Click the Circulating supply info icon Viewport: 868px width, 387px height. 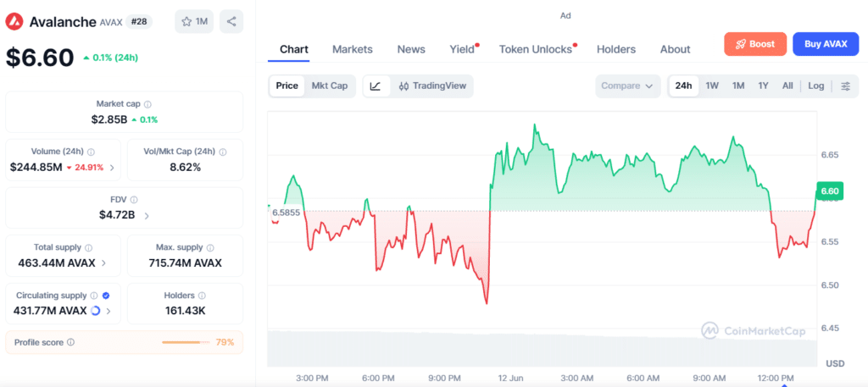(x=94, y=296)
